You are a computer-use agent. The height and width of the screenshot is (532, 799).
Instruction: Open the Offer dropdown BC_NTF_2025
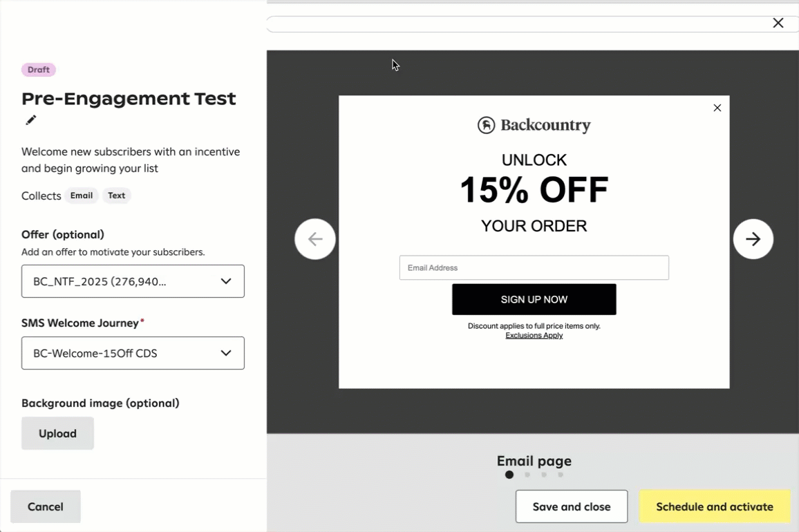133,281
